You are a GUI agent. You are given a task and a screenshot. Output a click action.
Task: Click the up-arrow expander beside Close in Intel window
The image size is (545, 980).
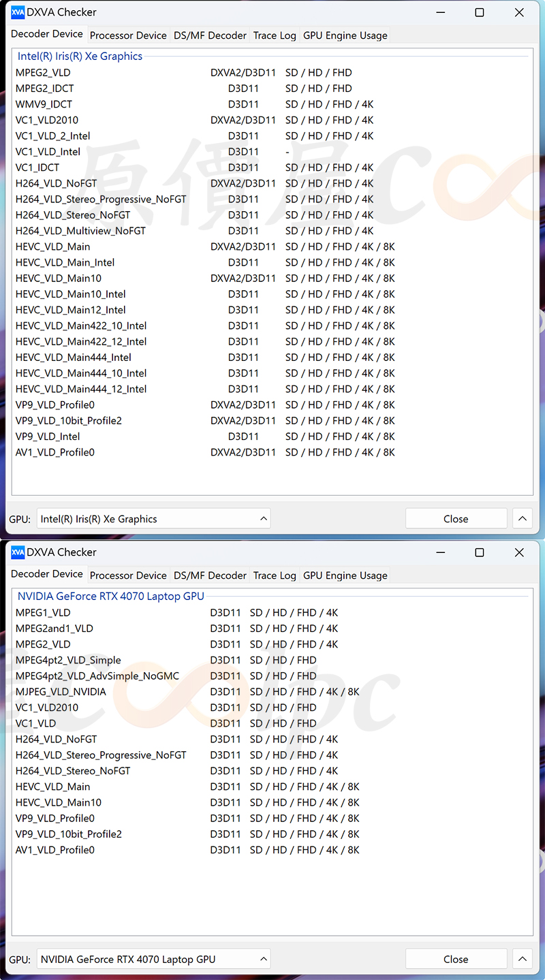click(523, 519)
